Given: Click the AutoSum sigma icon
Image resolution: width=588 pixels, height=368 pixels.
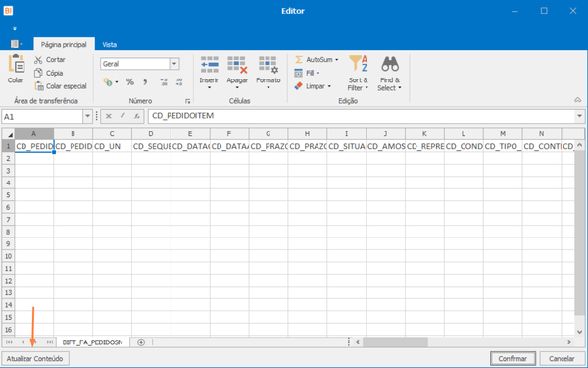Looking at the screenshot, I should (299, 59).
